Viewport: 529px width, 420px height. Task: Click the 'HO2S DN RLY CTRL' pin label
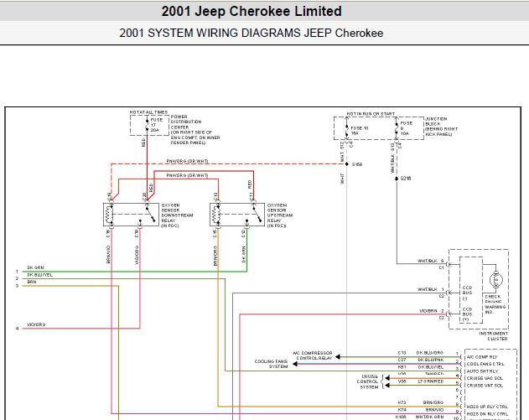click(x=487, y=414)
